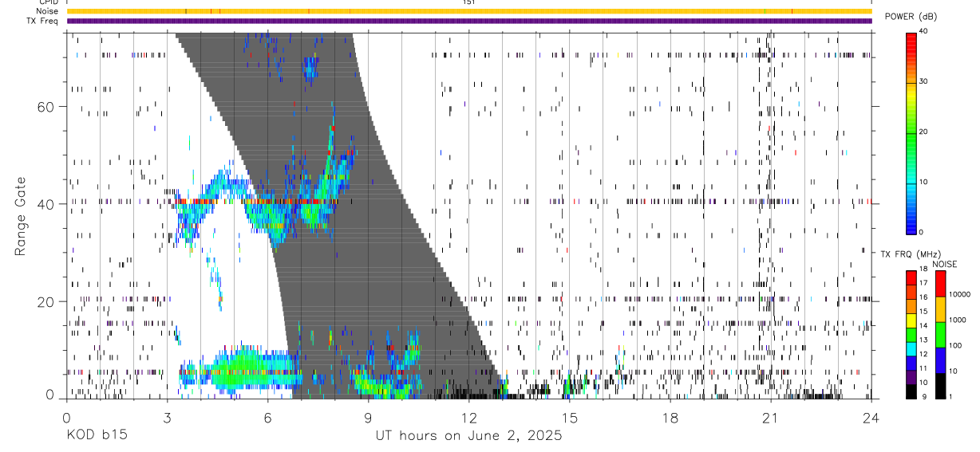
Task: Pick the yellow segment of the TX FRQ color bar
Action: 911,320
